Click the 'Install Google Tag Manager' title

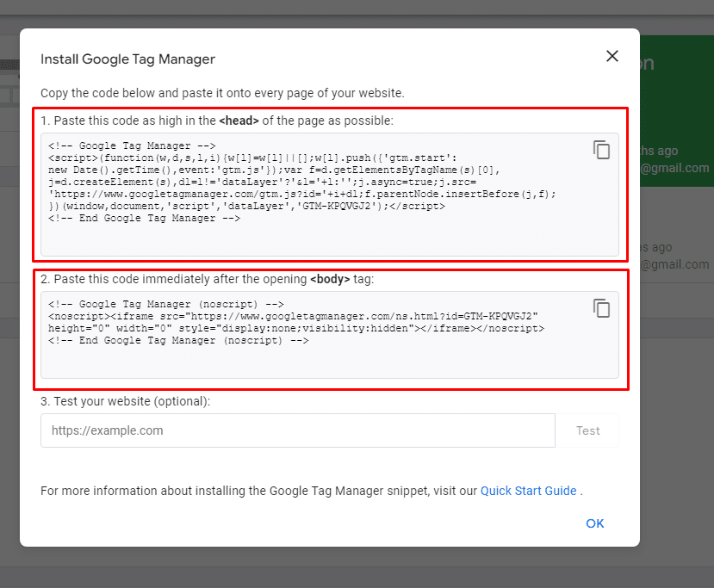click(x=127, y=59)
